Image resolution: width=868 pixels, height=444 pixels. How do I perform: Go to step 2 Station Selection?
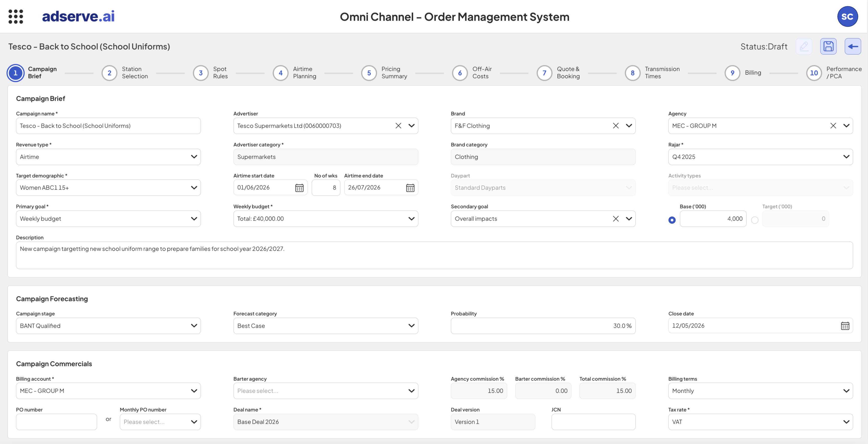pos(125,73)
